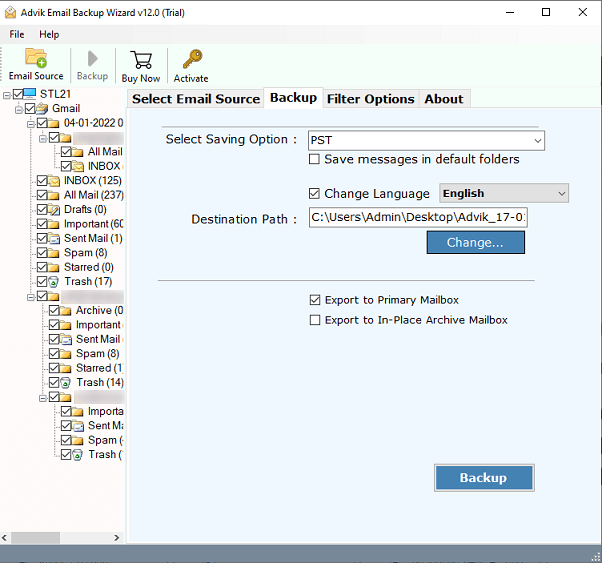
Task: Open the Help menu
Action: (x=49, y=34)
